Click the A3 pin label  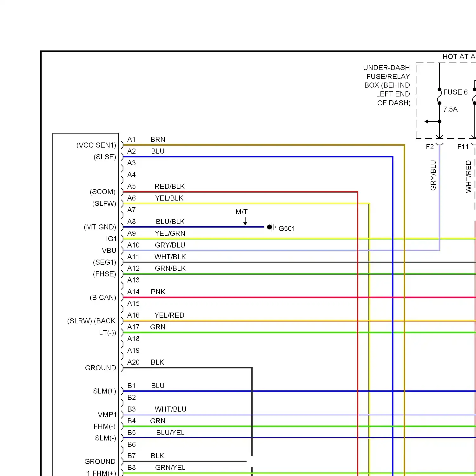coord(131,163)
